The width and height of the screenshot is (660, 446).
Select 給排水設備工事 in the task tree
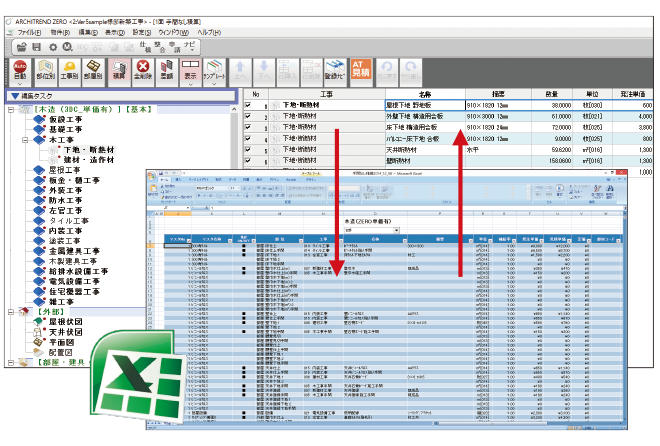[79, 271]
